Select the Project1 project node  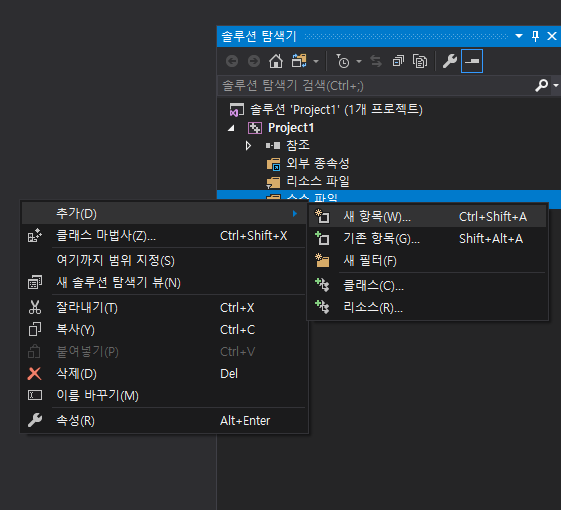291,128
